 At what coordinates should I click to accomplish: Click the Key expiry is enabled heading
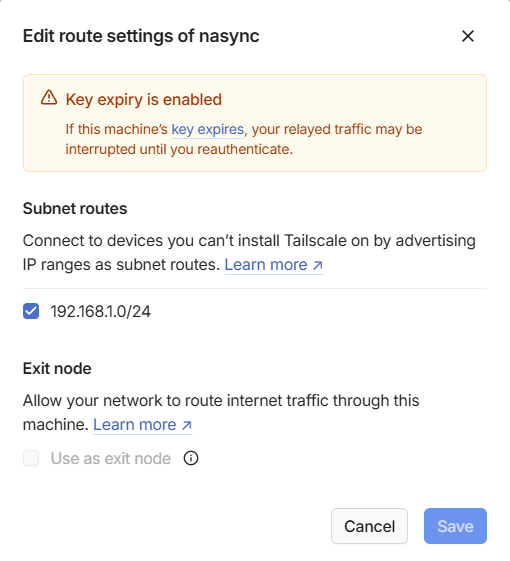click(x=144, y=99)
